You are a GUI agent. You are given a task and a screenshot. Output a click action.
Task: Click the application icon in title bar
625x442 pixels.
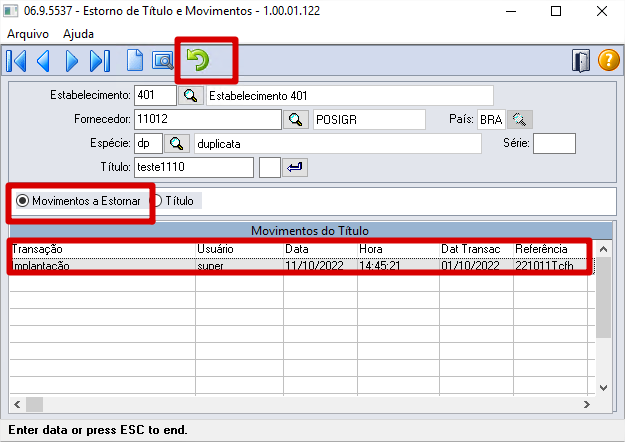tap(11, 11)
